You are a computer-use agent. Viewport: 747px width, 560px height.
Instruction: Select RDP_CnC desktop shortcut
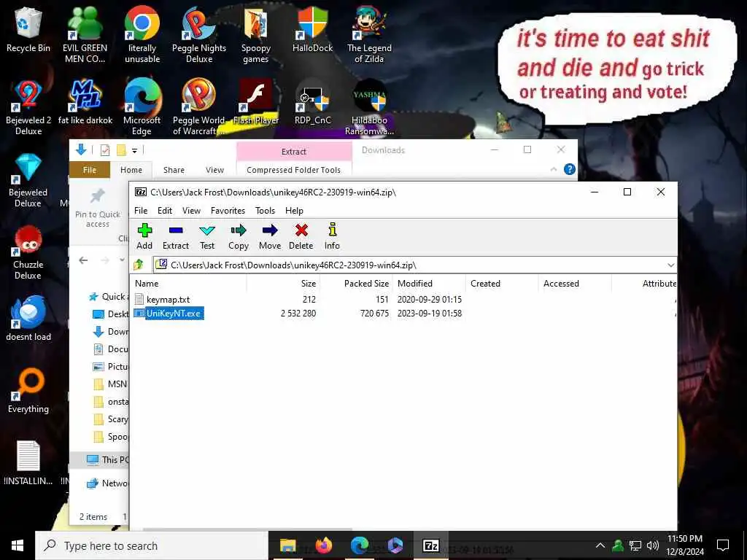pyautogui.click(x=312, y=102)
